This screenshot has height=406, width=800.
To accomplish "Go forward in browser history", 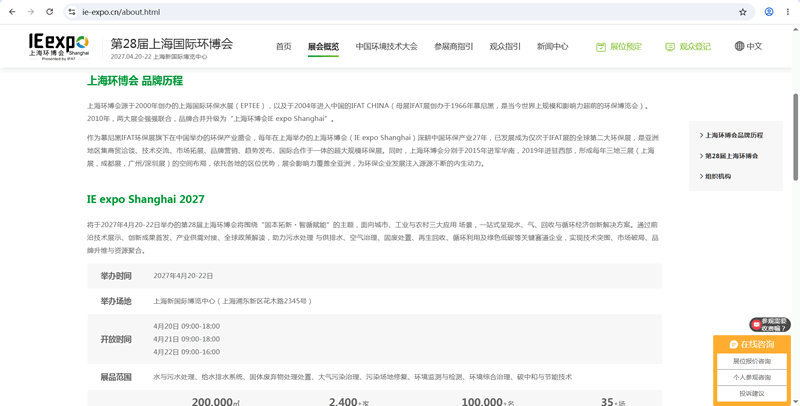I will 31,12.
